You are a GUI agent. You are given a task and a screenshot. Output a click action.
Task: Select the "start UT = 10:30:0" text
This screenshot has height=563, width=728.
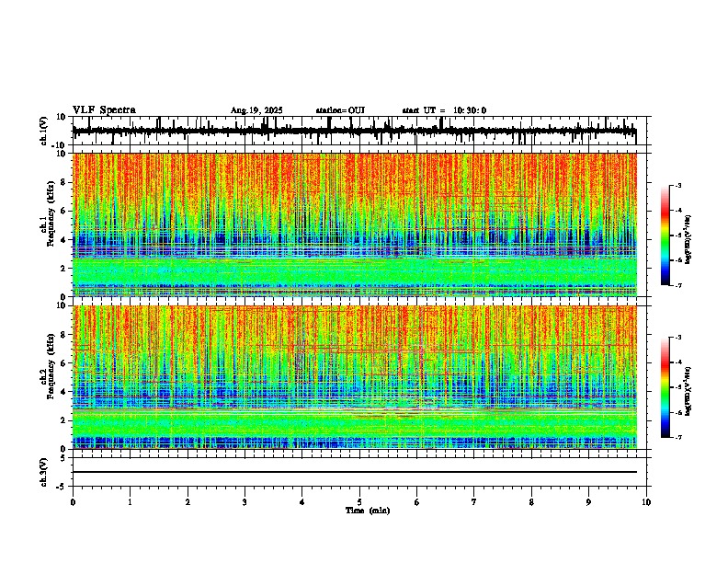click(x=444, y=110)
